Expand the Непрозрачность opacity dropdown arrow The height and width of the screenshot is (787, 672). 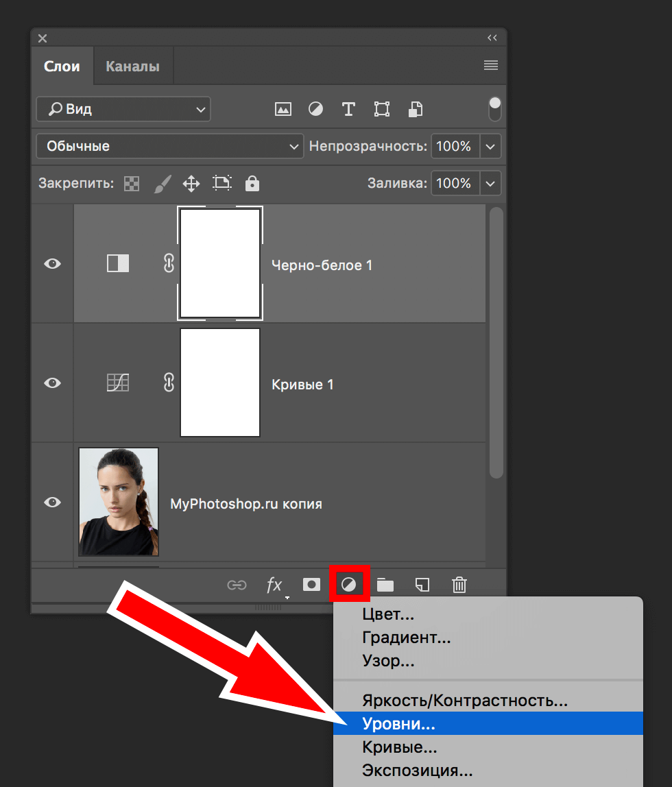click(490, 146)
